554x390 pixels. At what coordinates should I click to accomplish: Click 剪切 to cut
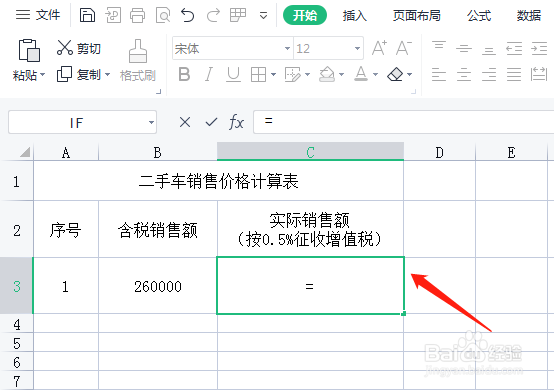click(79, 48)
